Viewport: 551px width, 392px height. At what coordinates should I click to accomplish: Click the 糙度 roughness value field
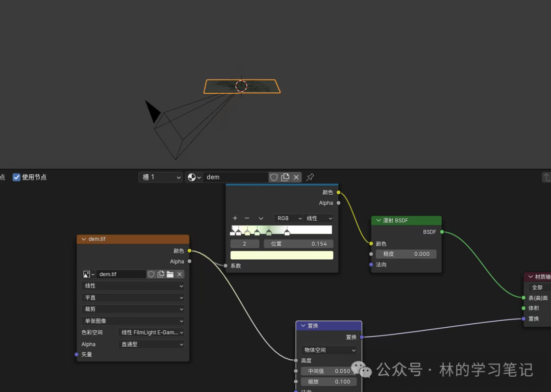[x=406, y=254]
